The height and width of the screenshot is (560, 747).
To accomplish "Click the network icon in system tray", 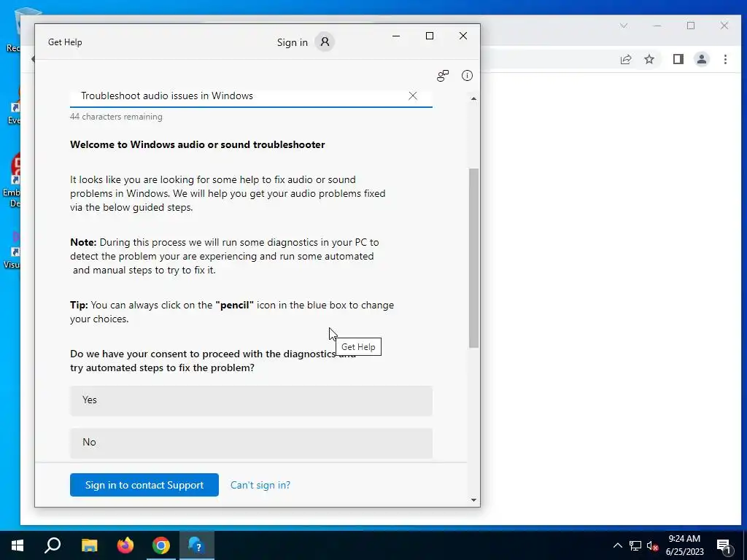I will [x=635, y=545].
